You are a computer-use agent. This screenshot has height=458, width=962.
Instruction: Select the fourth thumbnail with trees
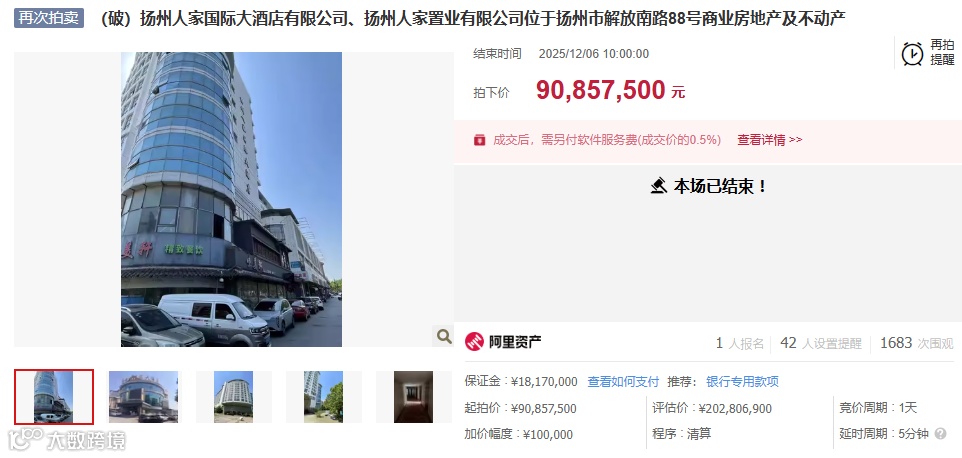coord(323,397)
